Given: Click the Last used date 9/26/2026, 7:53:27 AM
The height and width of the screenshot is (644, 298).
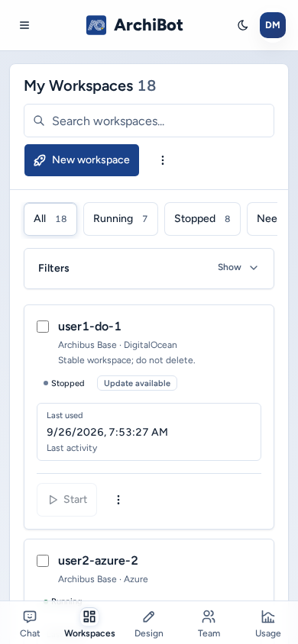Looking at the screenshot, I should (x=107, y=432).
